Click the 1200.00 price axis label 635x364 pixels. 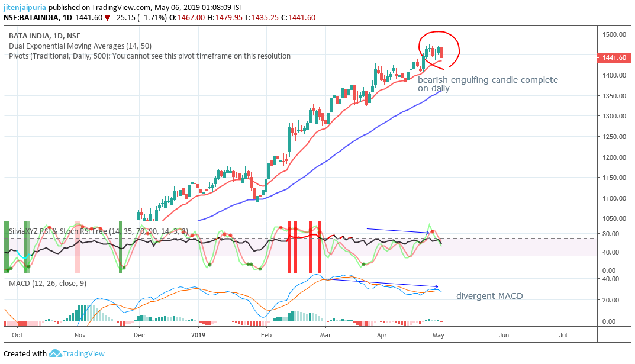614,157
